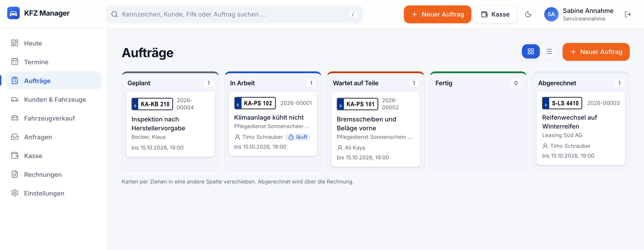
Task: Open the SA user avatar
Action: pos(551,15)
